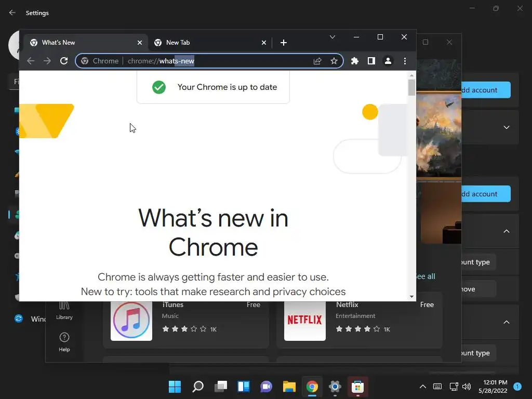Viewport: 532px width, 399px height.
Task: Click the upper account type button
Action: 478,262
